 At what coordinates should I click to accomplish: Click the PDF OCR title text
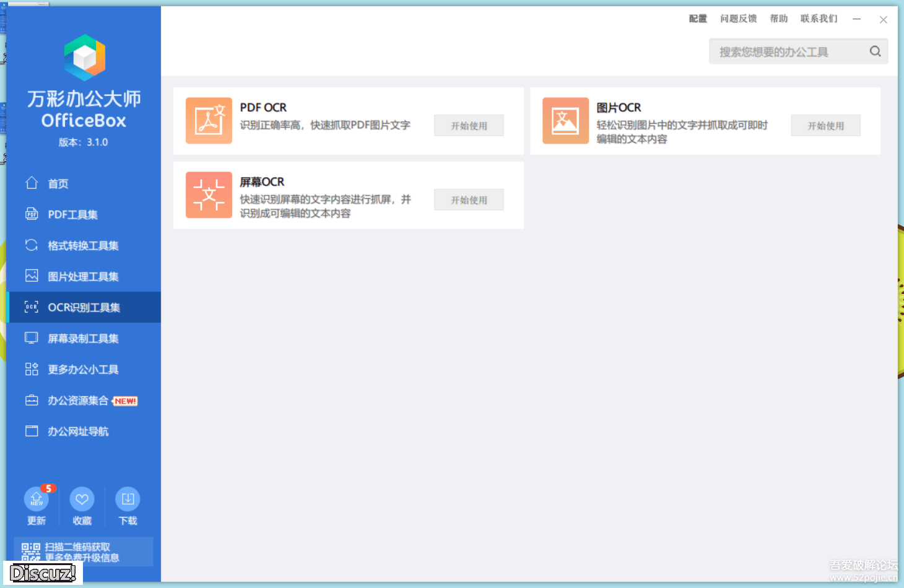(x=263, y=108)
